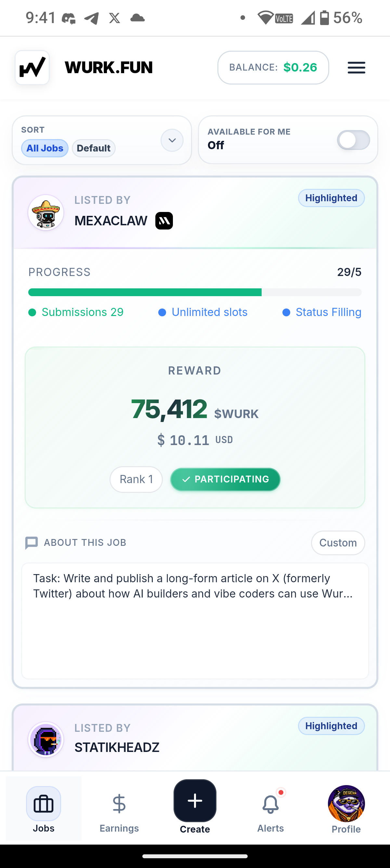Expand the Sort dropdown chevron

(172, 140)
